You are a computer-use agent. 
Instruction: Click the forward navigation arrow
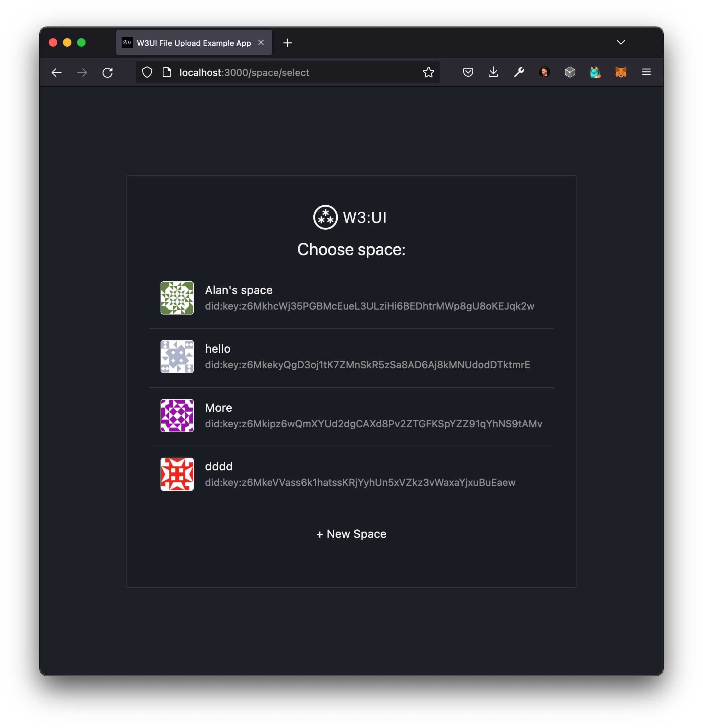pyautogui.click(x=82, y=72)
